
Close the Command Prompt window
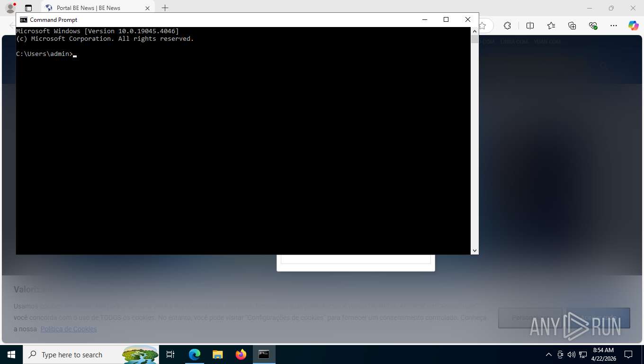point(467,19)
